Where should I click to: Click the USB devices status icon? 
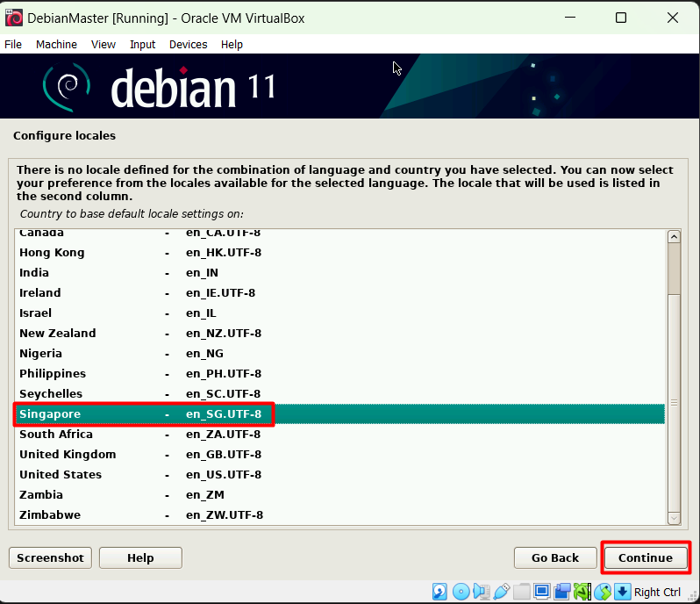[x=502, y=592]
